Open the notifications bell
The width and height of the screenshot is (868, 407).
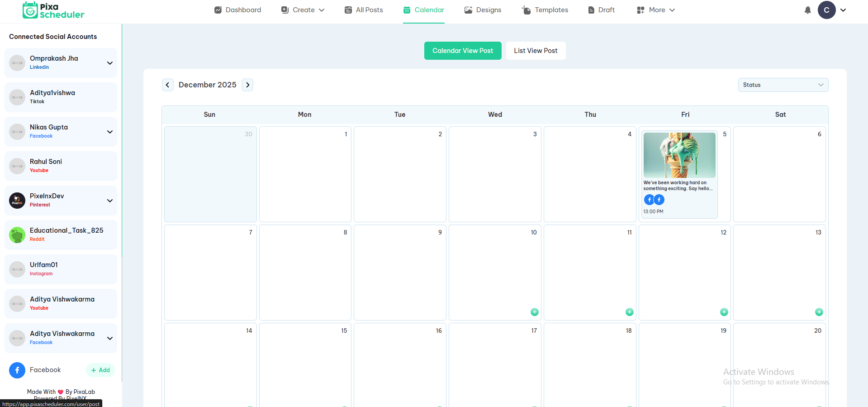point(807,10)
